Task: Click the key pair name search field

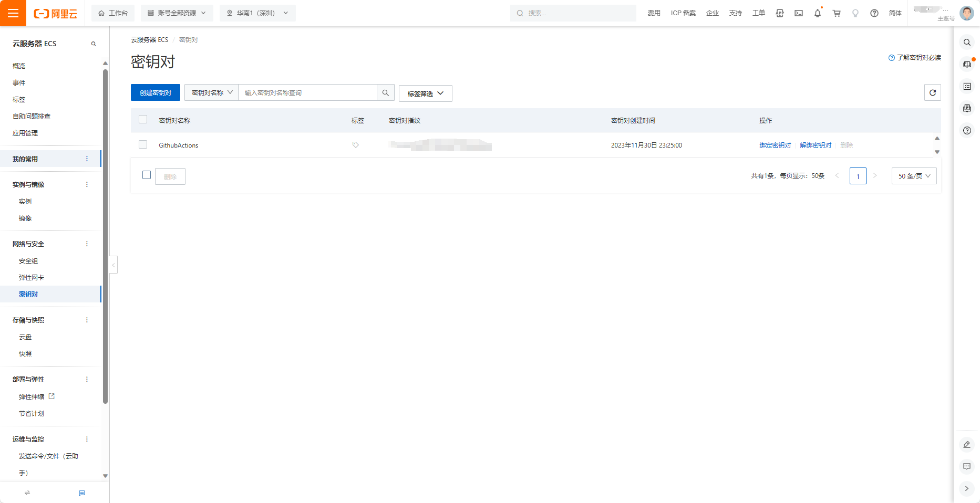Action: coord(307,92)
